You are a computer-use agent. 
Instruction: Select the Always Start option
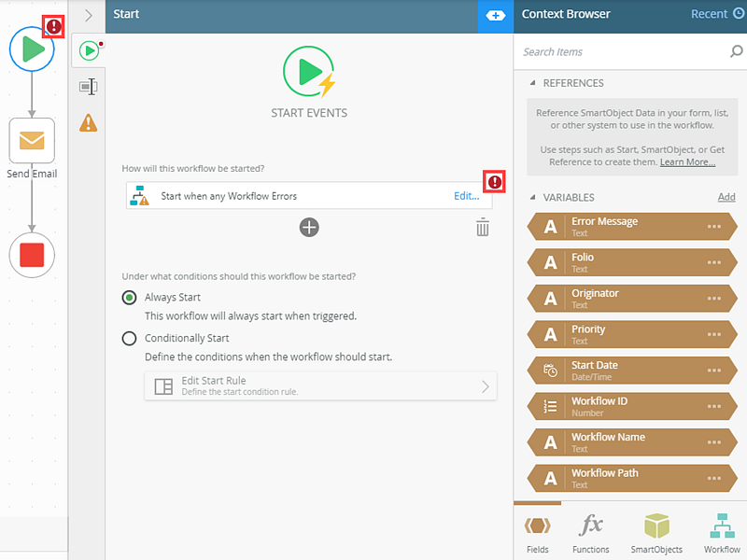[x=129, y=298]
